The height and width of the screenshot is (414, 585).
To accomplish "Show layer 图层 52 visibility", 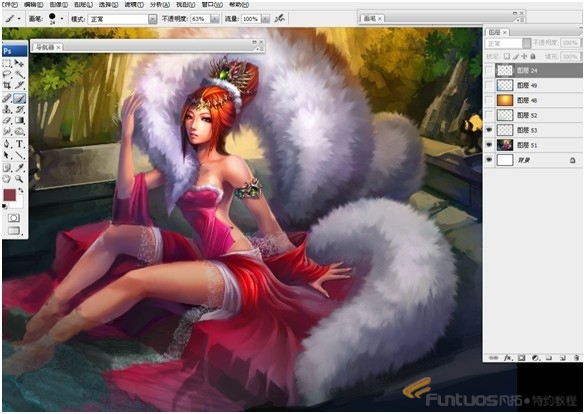I will [489, 115].
